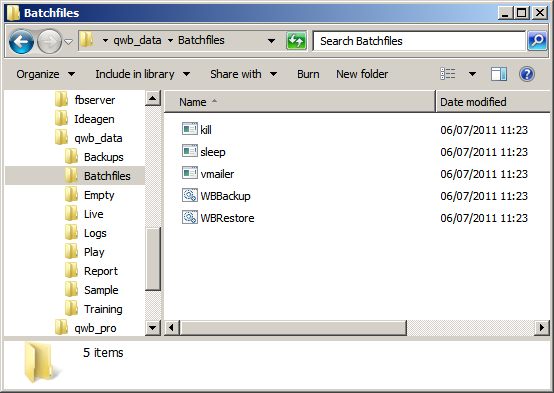The image size is (554, 393).
Task: Click the horizontal scrollbar thumb
Action: (293, 328)
